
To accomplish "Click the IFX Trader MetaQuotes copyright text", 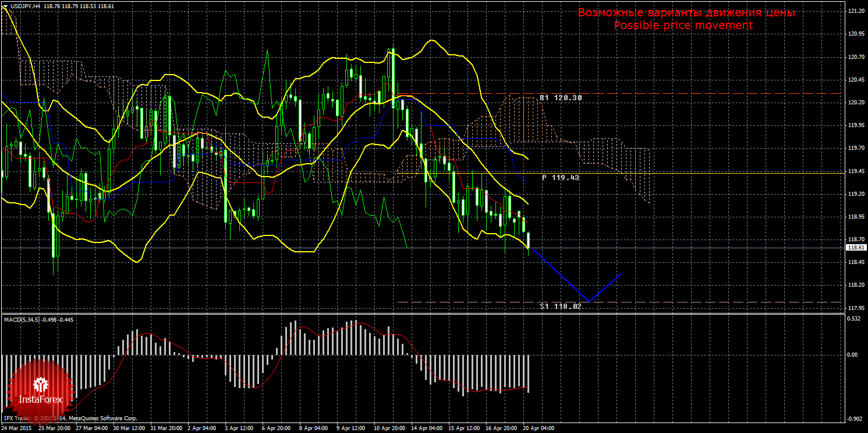I will tap(70, 418).
